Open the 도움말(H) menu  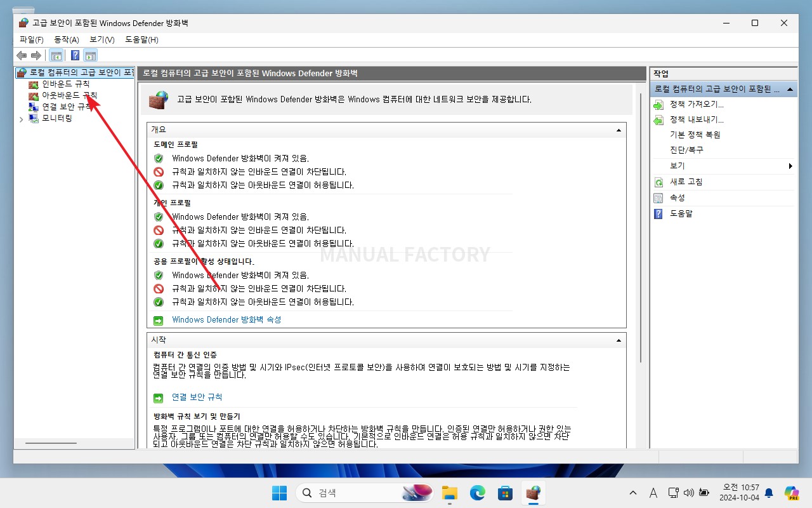141,39
